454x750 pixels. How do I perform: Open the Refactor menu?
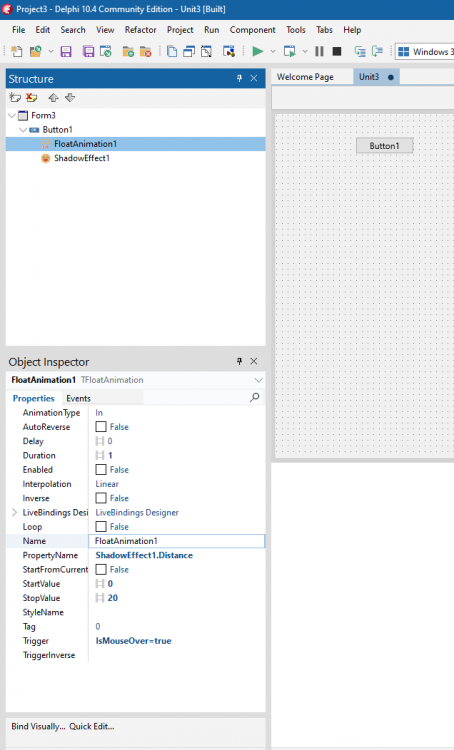[x=141, y=30]
